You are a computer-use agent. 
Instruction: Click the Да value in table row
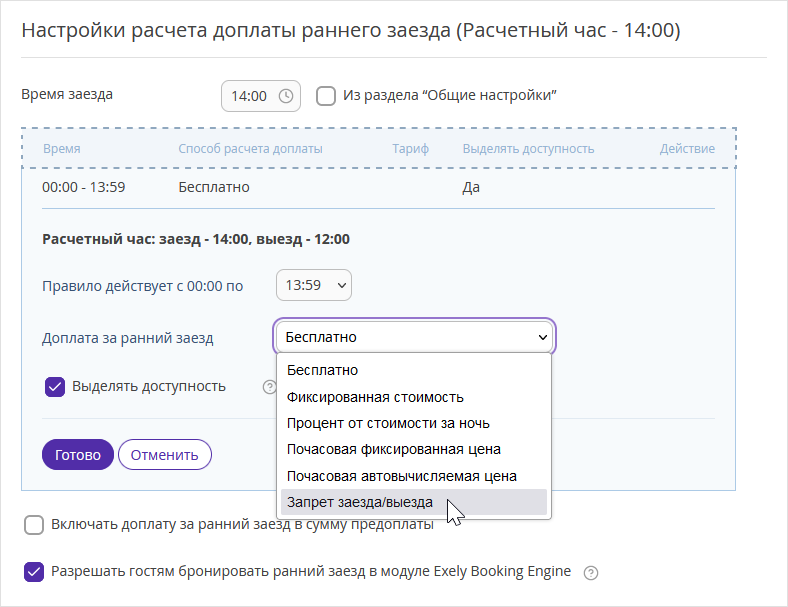[x=471, y=187]
